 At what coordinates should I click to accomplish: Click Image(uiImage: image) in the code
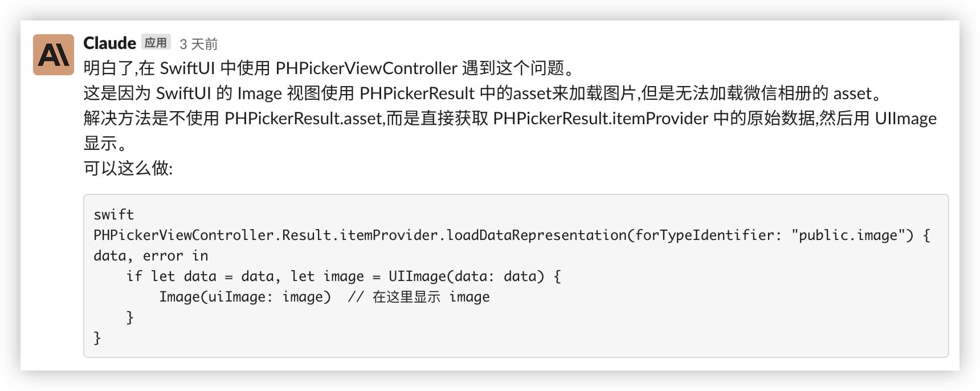point(245,297)
